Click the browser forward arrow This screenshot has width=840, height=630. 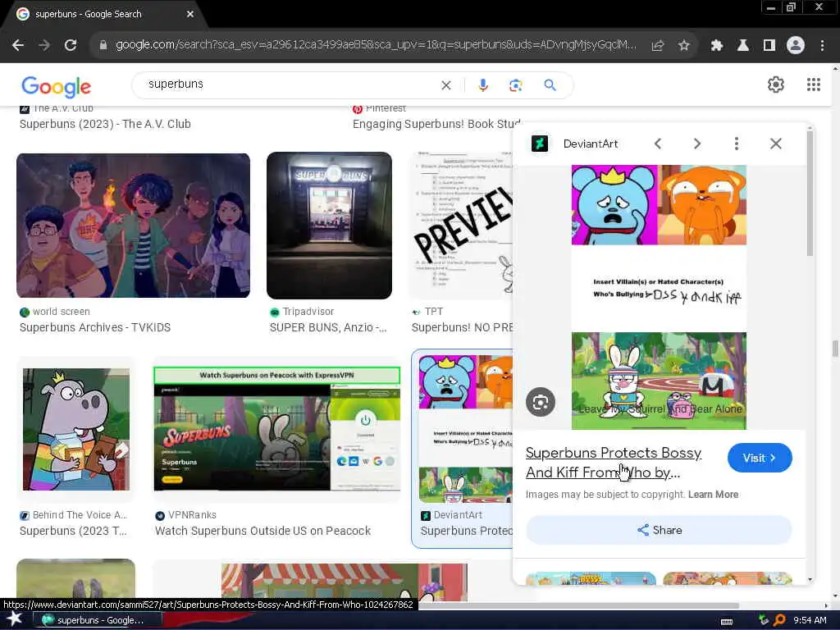click(44, 46)
